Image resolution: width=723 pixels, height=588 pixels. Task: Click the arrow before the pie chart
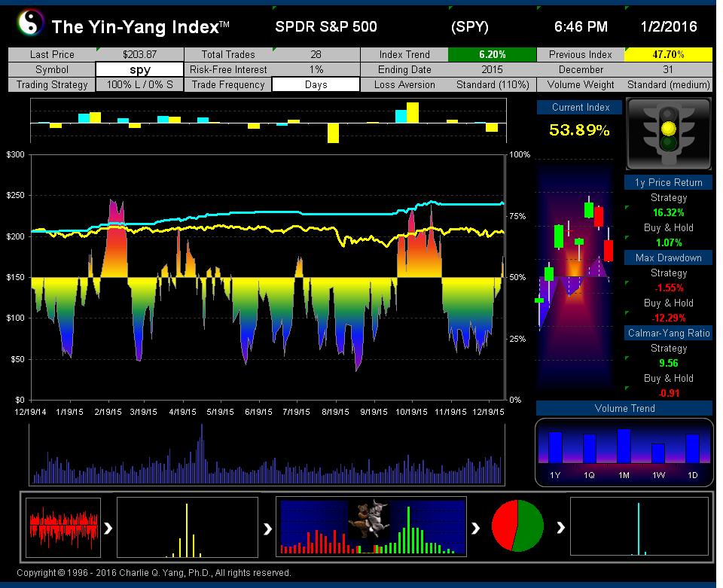(475, 528)
